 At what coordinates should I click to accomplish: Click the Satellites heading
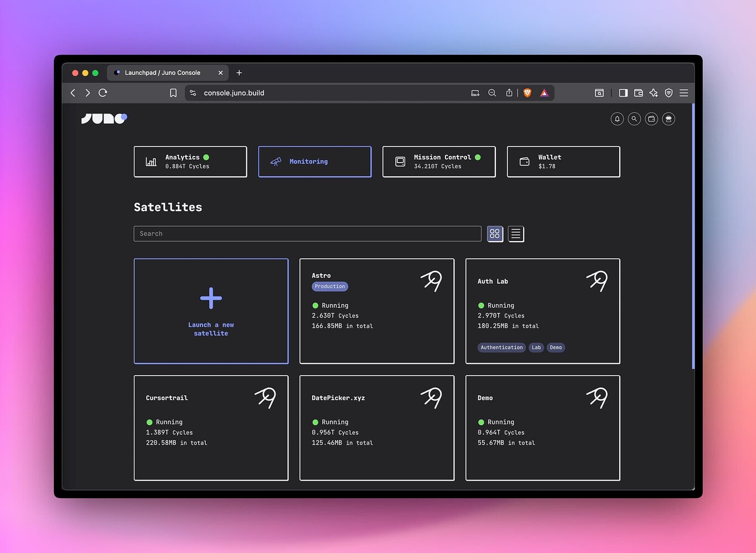pos(168,207)
